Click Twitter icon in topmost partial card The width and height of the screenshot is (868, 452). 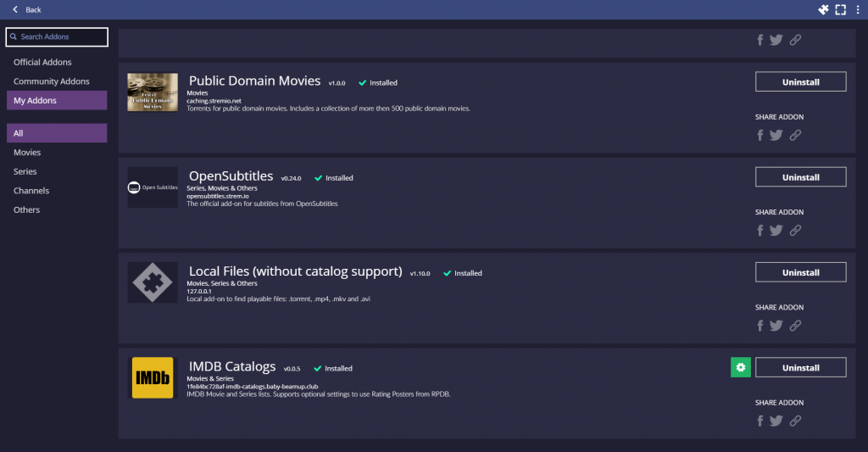pyautogui.click(x=776, y=40)
